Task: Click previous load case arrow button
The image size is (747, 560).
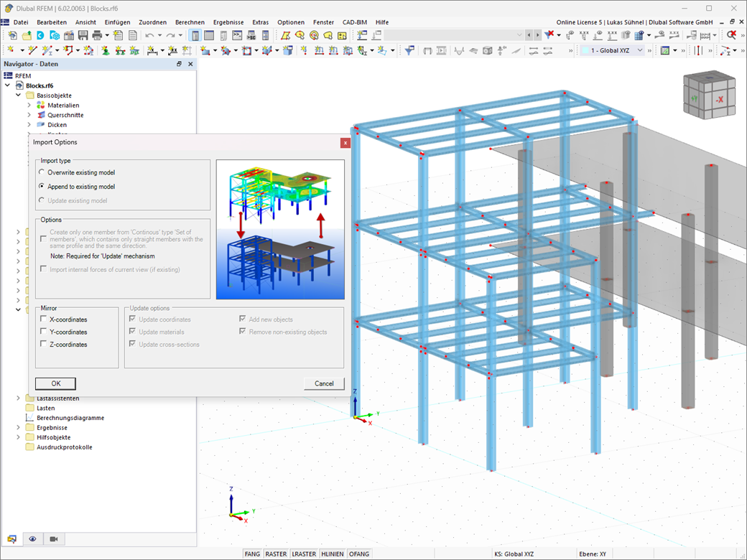Action: [529, 34]
